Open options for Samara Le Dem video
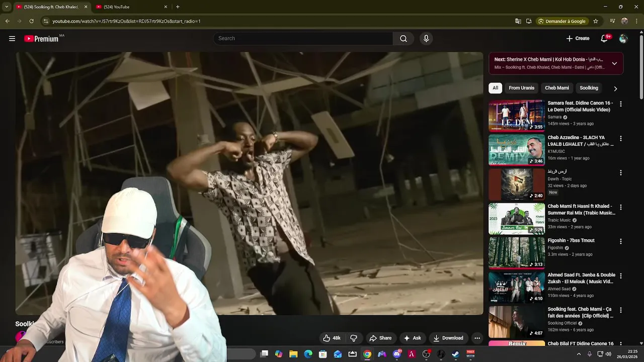 pos(620,104)
